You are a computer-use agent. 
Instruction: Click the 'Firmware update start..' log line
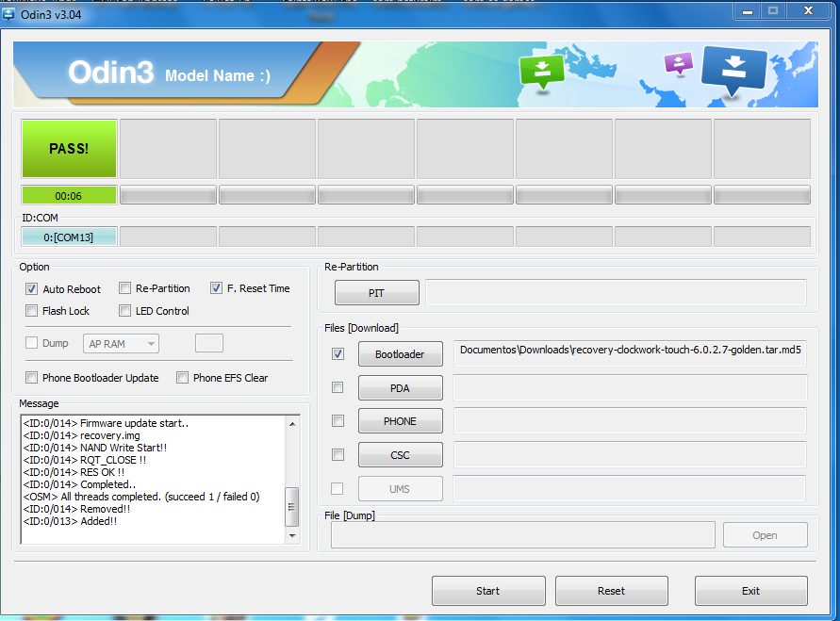click(x=107, y=423)
